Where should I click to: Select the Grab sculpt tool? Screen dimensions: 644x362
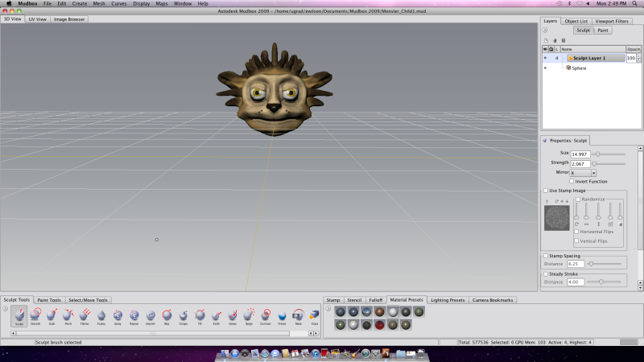(52, 315)
